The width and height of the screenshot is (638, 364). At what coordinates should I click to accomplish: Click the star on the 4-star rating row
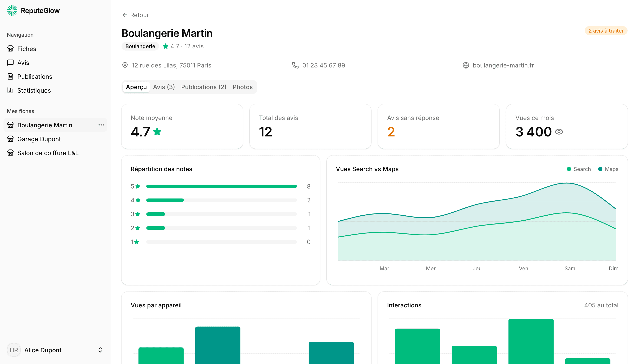point(138,200)
